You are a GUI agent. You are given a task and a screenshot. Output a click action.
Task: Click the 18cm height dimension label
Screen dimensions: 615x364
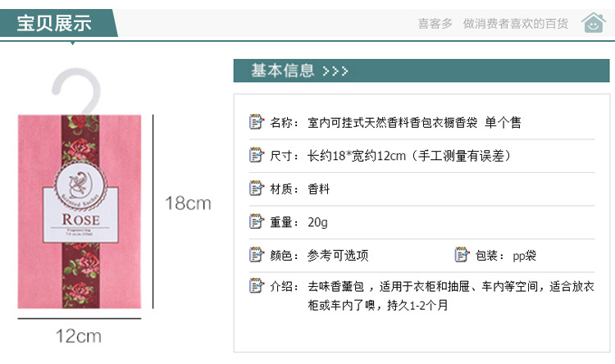click(x=188, y=203)
